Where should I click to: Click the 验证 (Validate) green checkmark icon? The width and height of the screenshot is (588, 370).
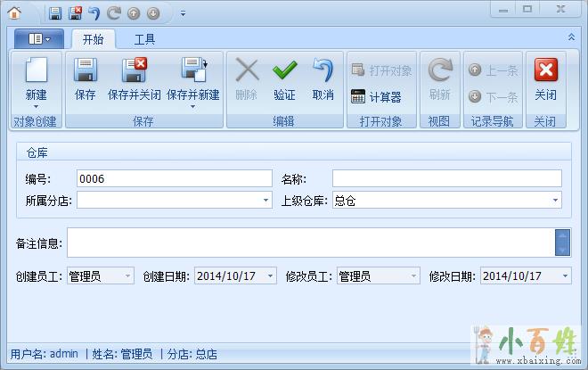click(284, 71)
